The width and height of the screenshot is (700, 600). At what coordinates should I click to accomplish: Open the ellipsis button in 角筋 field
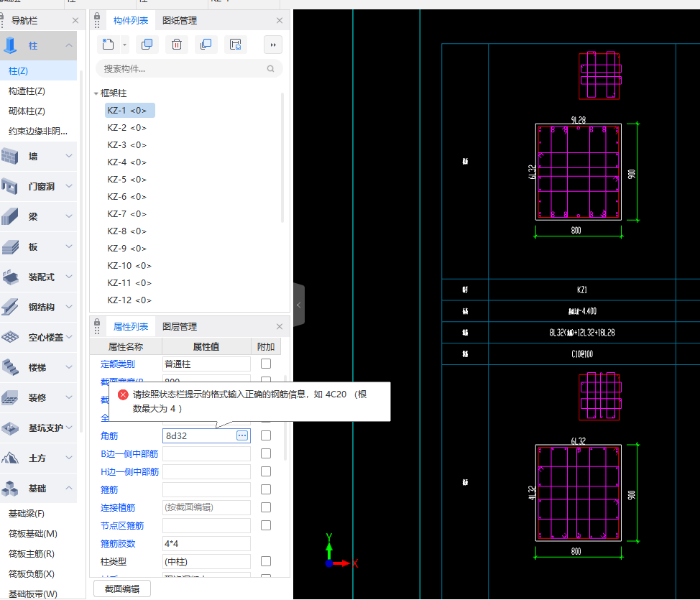tap(242, 435)
